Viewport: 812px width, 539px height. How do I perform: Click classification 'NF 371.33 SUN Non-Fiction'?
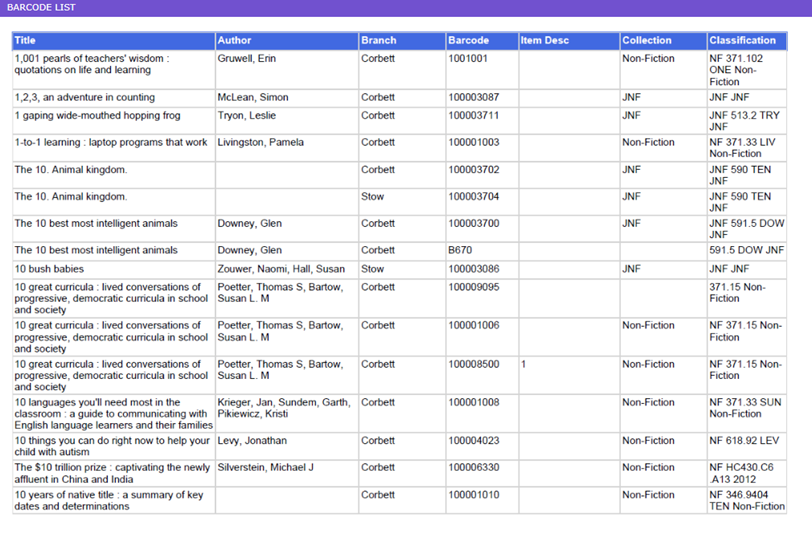(x=745, y=408)
